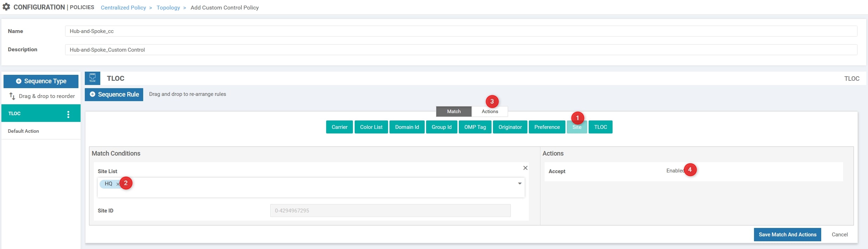Expand the Site List dropdown arrow
The height and width of the screenshot is (249, 868).
(x=520, y=184)
